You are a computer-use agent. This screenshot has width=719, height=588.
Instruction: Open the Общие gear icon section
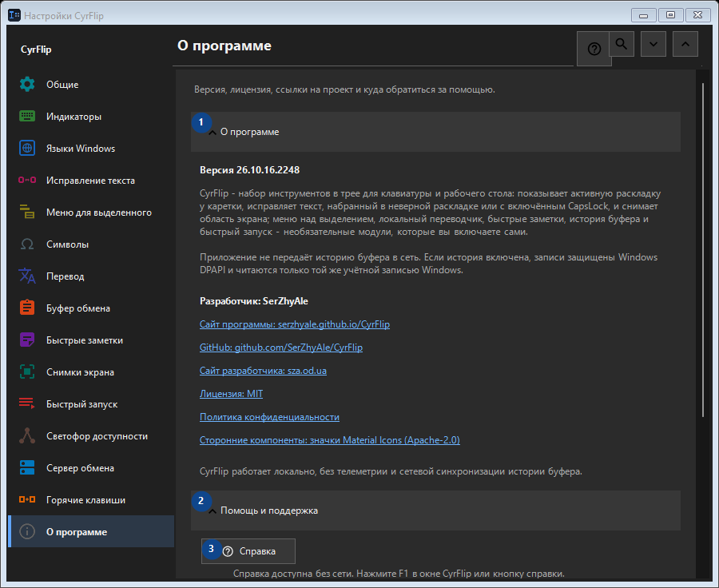27,85
